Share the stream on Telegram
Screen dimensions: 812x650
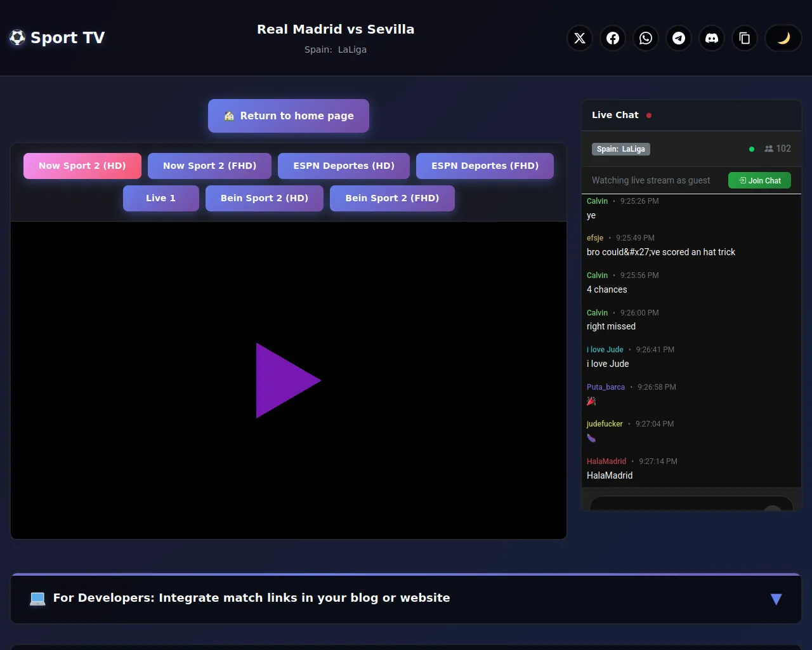(679, 38)
